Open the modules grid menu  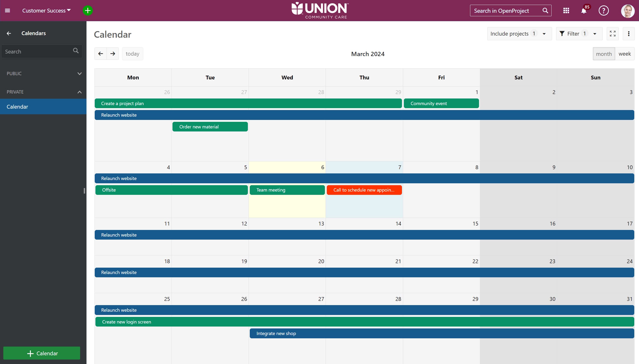pos(566,11)
